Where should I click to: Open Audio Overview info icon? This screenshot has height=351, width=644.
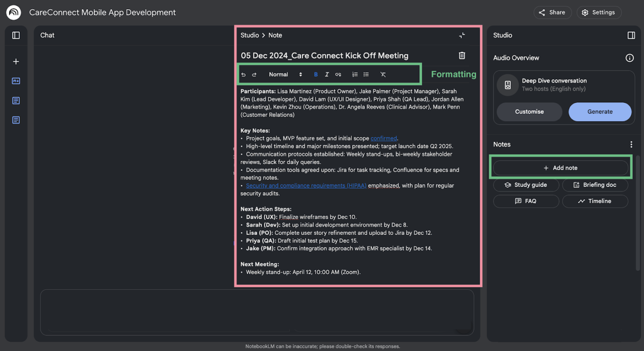pyautogui.click(x=629, y=58)
